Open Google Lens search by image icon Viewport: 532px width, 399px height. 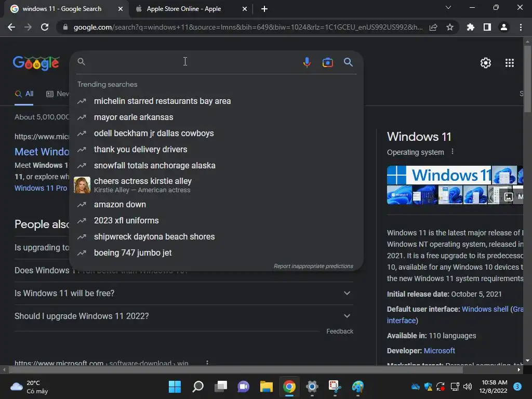327,62
